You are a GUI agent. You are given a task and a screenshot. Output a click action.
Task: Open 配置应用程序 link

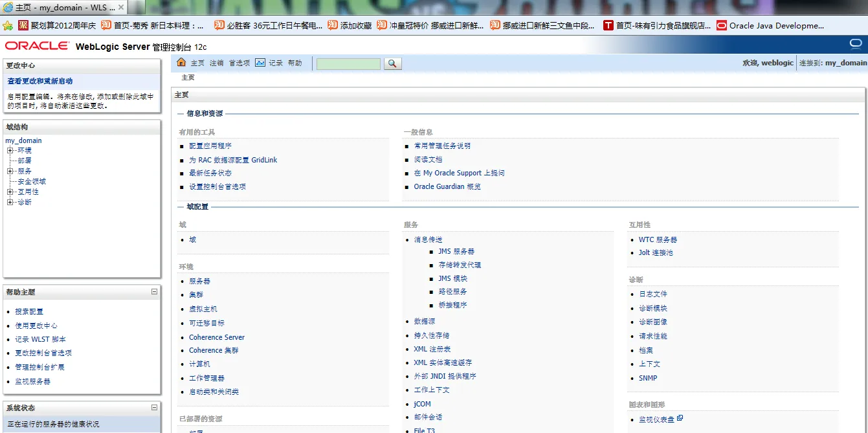pyautogui.click(x=210, y=146)
